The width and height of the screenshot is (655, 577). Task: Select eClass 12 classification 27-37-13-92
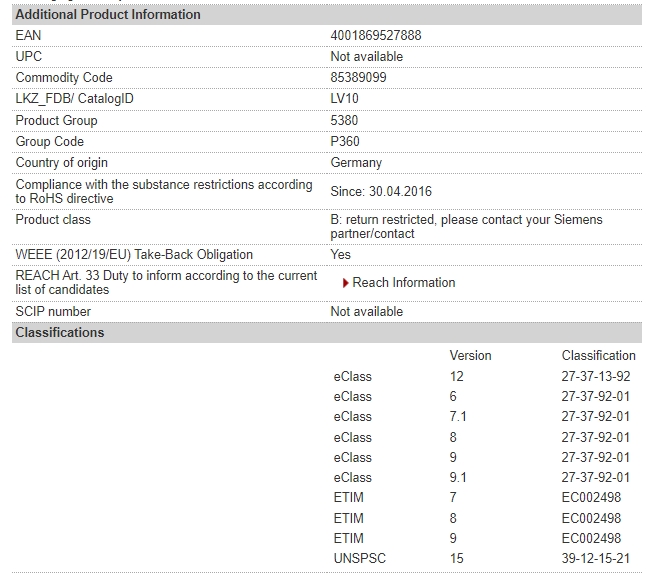click(596, 376)
